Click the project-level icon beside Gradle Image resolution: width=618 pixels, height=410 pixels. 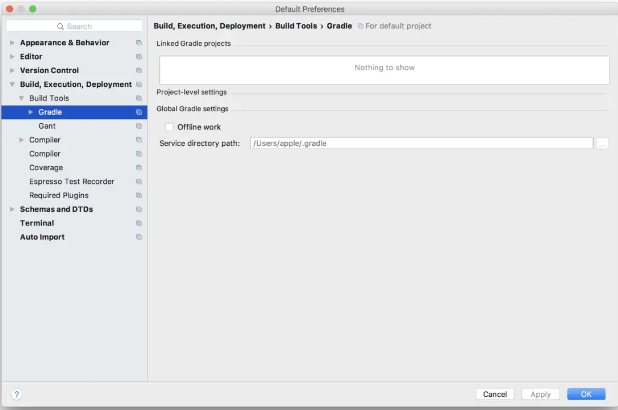coord(139,112)
